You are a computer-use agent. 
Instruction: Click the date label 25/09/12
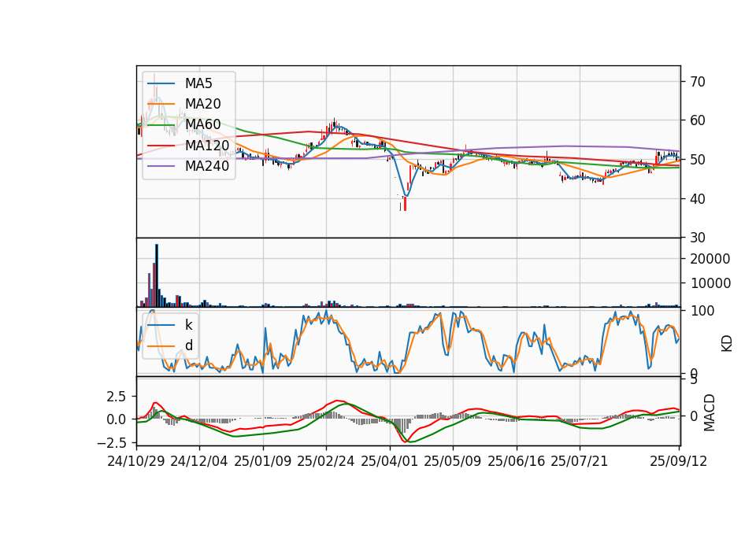pyautogui.click(x=678, y=461)
